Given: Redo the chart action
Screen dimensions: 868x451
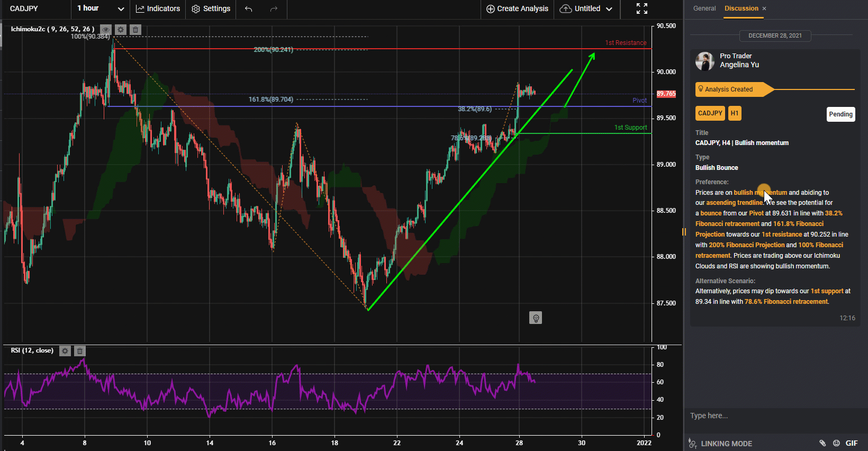Looking at the screenshot, I should pyautogui.click(x=274, y=8).
